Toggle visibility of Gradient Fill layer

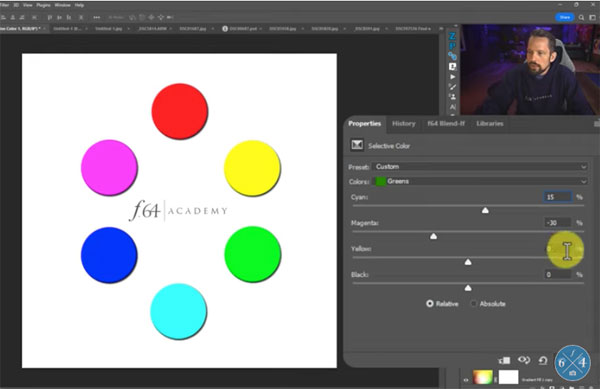466,380
